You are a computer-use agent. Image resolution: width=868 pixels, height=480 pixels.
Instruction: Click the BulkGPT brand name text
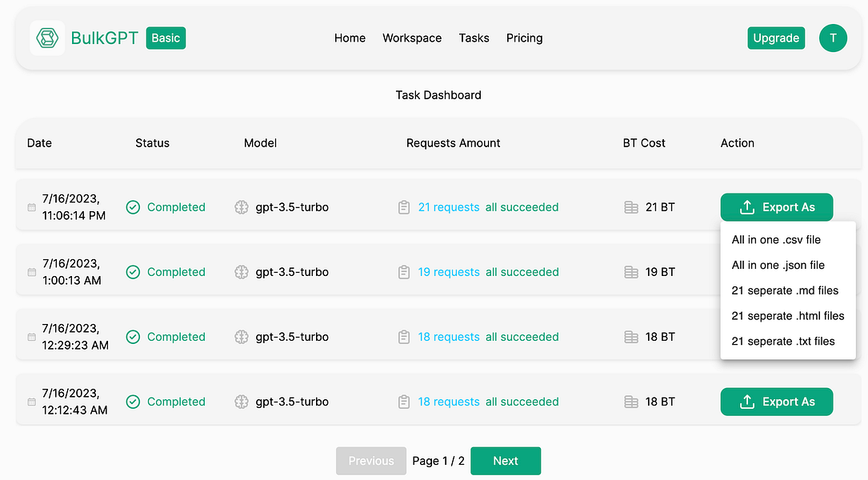pyautogui.click(x=105, y=38)
